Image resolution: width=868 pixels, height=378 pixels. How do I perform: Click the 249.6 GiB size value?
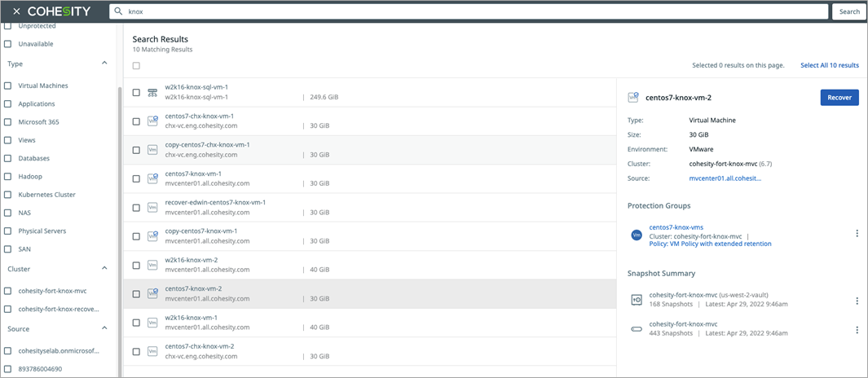pos(324,98)
